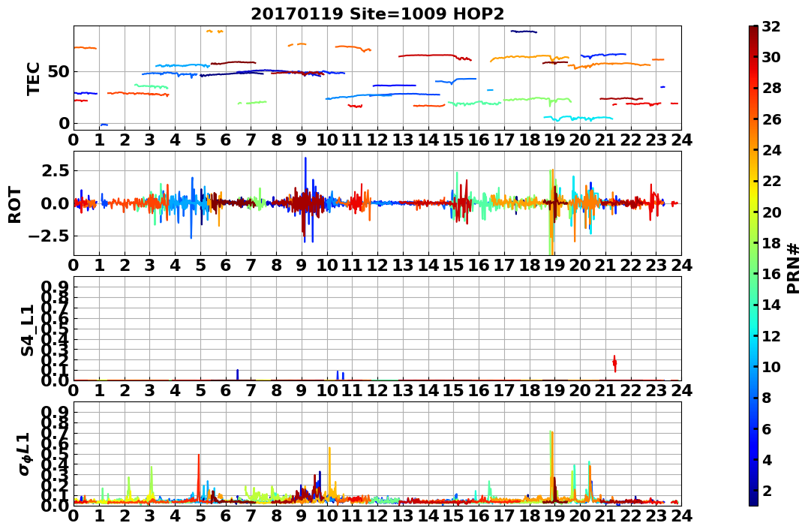Image resolution: width=808 pixels, height=532 pixels.
Task: Click colorbar tick label "16"
Action: [x=771, y=274]
